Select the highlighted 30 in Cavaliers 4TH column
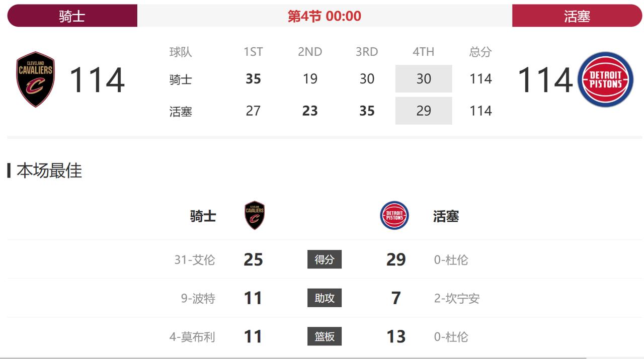Viewport: 644px width, 359px height. coord(423,79)
